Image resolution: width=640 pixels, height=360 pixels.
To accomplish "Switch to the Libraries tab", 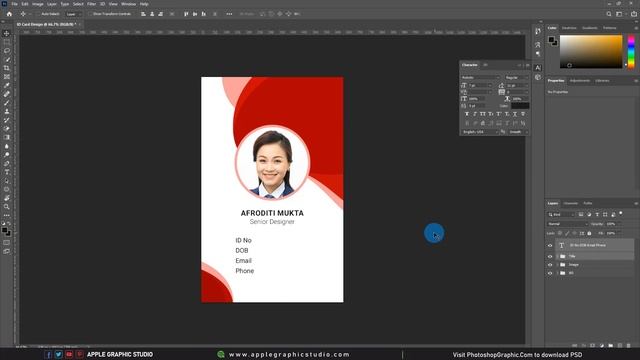I will (x=602, y=81).
